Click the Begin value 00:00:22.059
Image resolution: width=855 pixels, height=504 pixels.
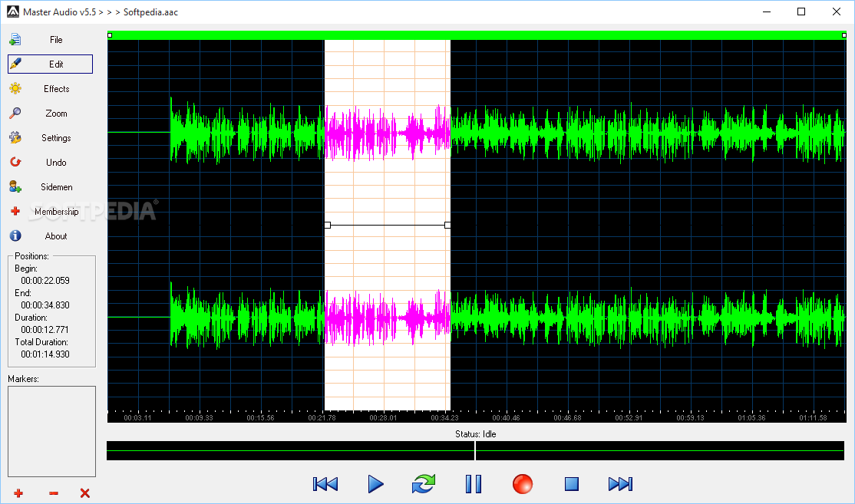45,281
